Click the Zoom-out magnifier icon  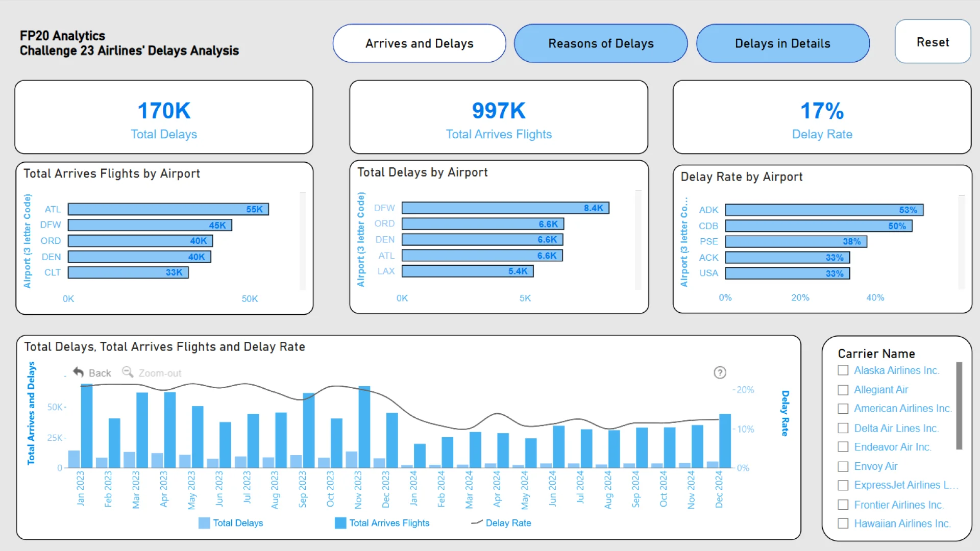128,372
